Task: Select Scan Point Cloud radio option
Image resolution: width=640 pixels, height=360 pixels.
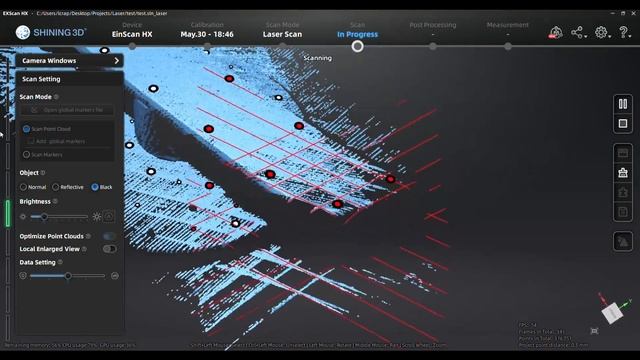Action: point(27,129)
